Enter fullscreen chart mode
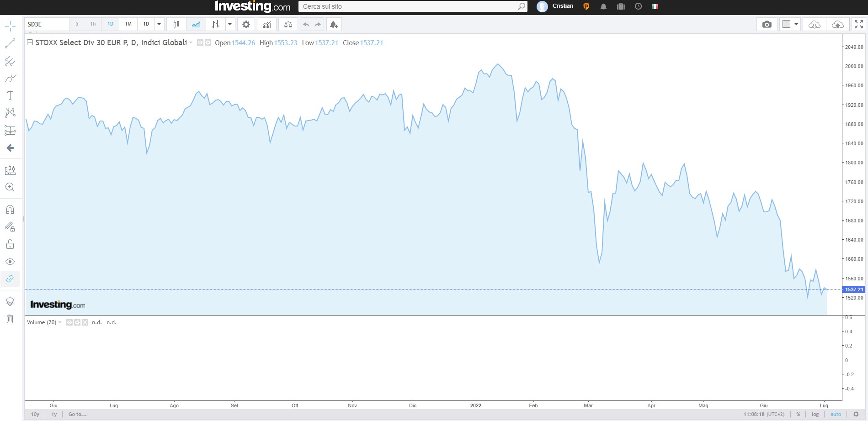This screenshot has height=421, width=868. 859,24
